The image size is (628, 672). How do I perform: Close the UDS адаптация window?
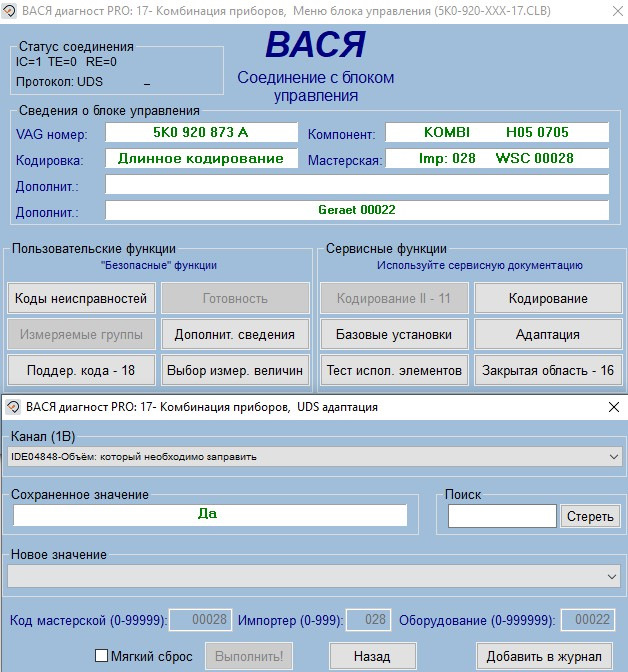(x=614, y=407)
